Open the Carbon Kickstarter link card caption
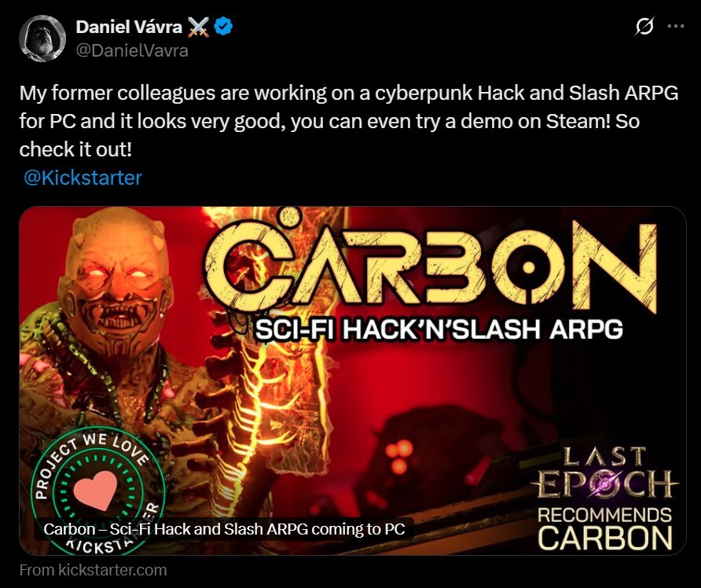This screenshot has width=701, height=588. point(224,529)
